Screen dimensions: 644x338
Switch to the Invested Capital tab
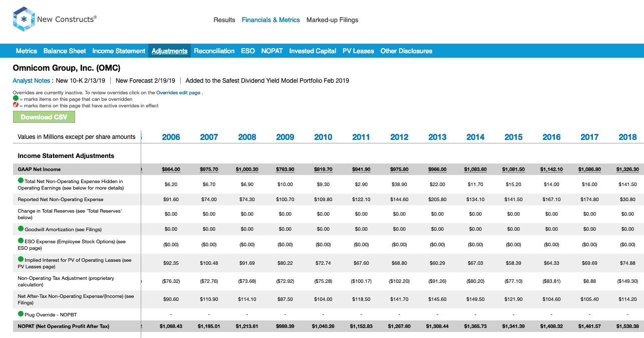pyautogui.click(x=312, y=51)
